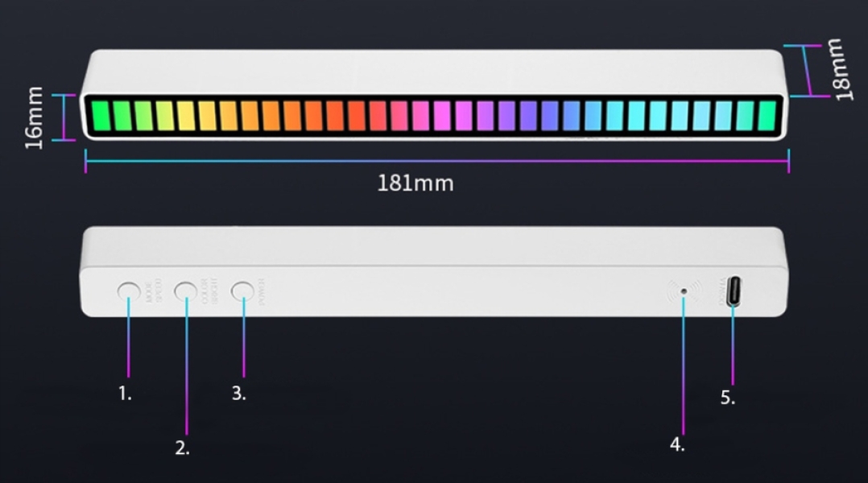Click the USB-C charging port
The width and height of the screenshot is (868, 483).
tap(735, 291)
